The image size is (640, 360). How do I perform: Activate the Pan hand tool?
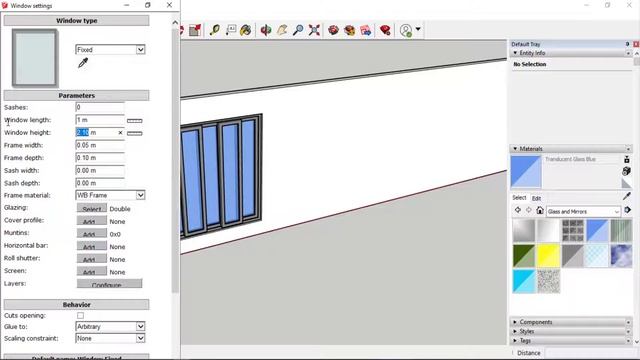(x=282, y=30)
